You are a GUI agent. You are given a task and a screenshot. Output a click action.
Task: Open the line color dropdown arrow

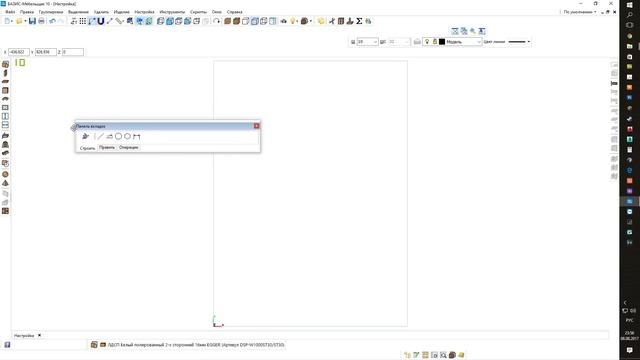tap(529, 42)
